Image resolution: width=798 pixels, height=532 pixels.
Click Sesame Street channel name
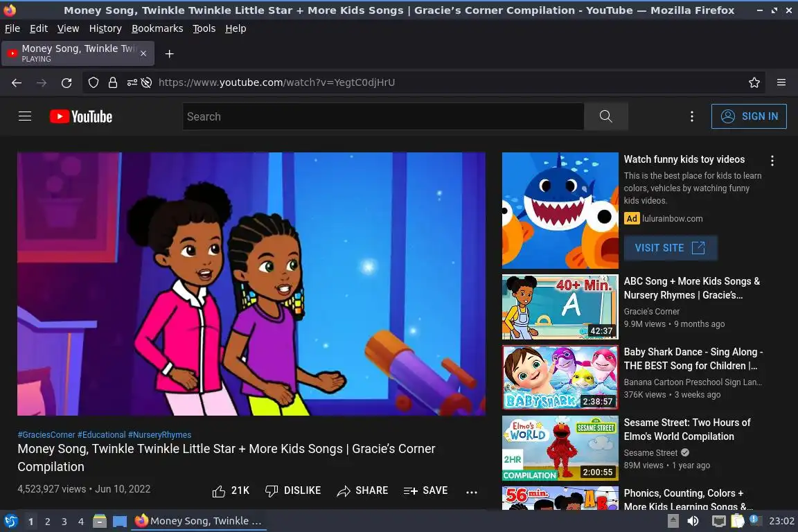(650, 453)
